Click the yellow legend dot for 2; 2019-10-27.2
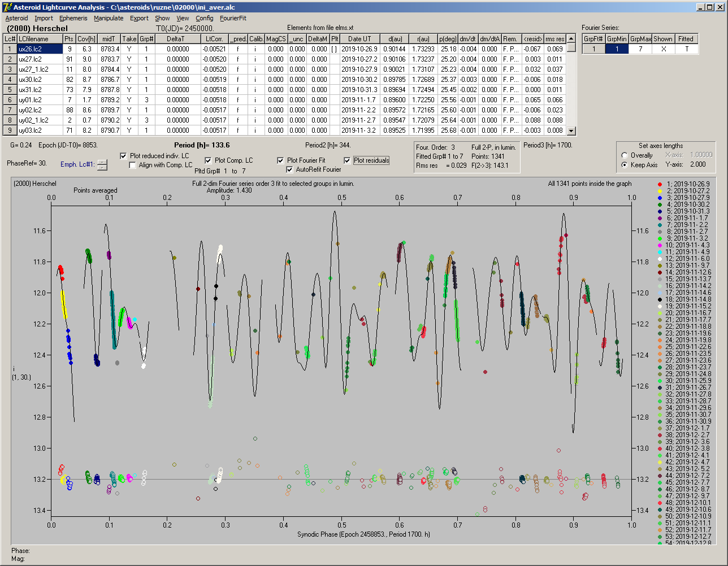The height and width of the screenshot is (566, 728). (x=660, y=191)
